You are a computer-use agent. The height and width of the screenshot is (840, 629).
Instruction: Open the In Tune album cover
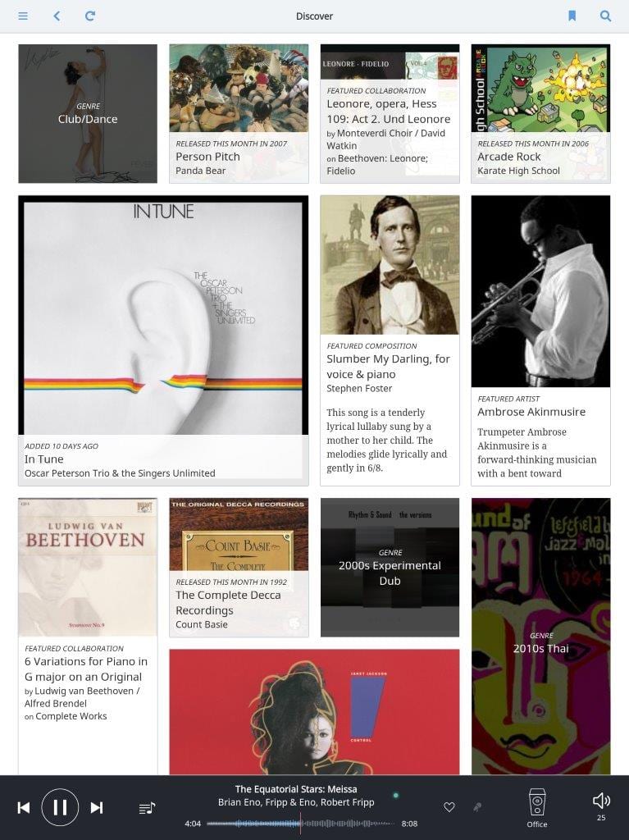click(163, 340)
